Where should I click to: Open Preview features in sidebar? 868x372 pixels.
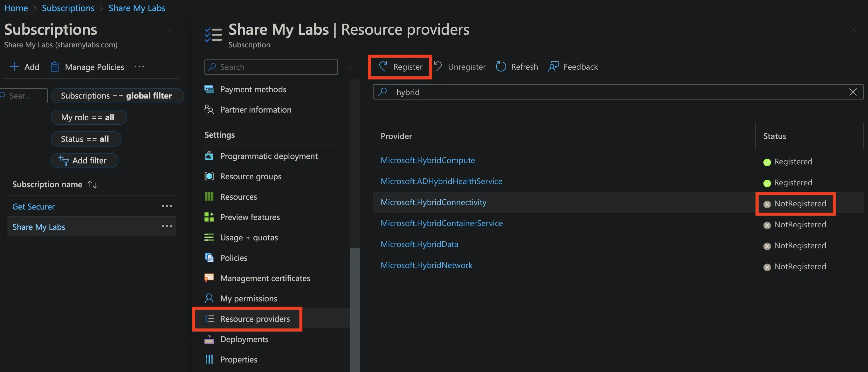[250, 217]
